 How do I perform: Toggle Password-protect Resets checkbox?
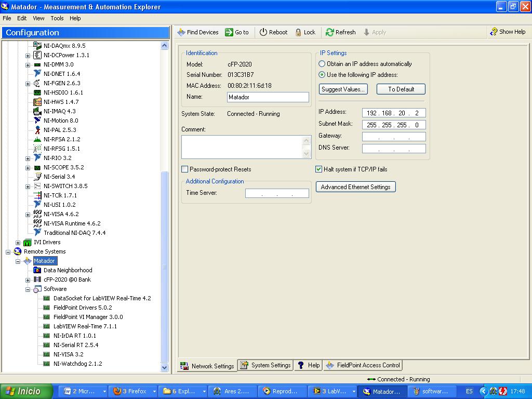pos(185,169)
